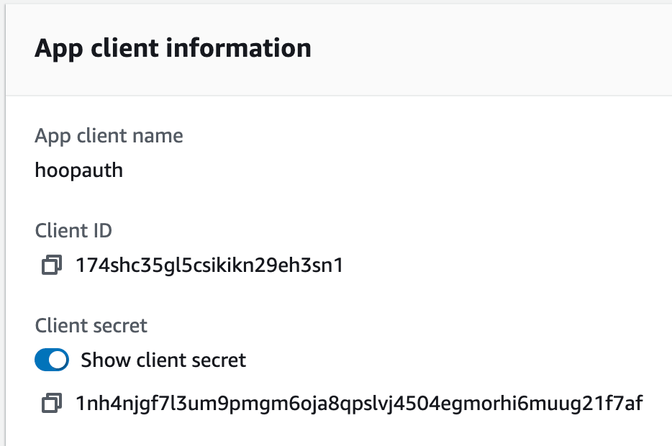672x446 pixels.
Task: Click the App client information heading
Action: [x=173, y=48]
